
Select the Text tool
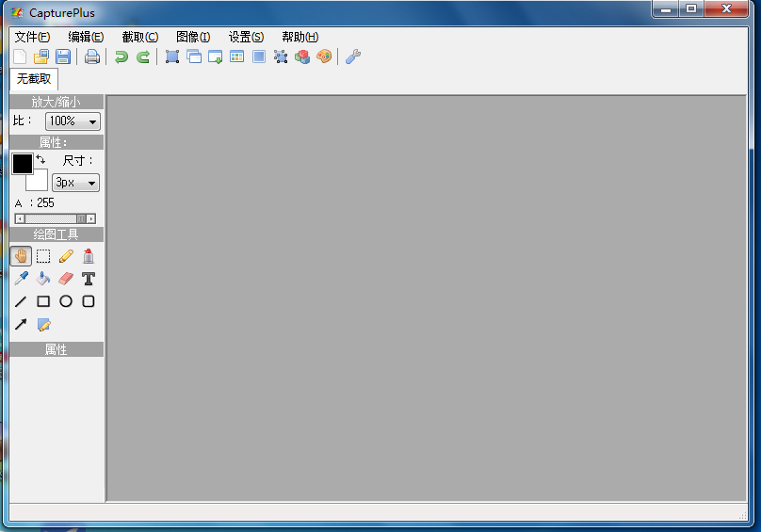pyautogui.click(x=89, y=279)
